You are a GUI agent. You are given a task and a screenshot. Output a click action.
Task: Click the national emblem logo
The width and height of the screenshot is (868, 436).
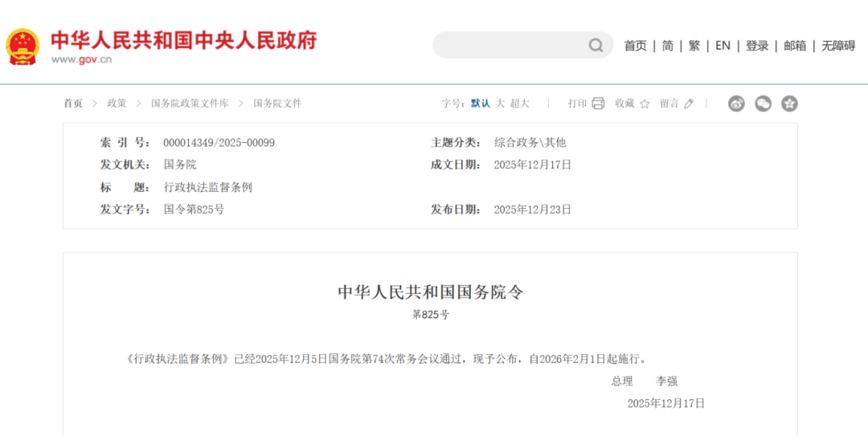pyautogui.click(x=23, y=46)
